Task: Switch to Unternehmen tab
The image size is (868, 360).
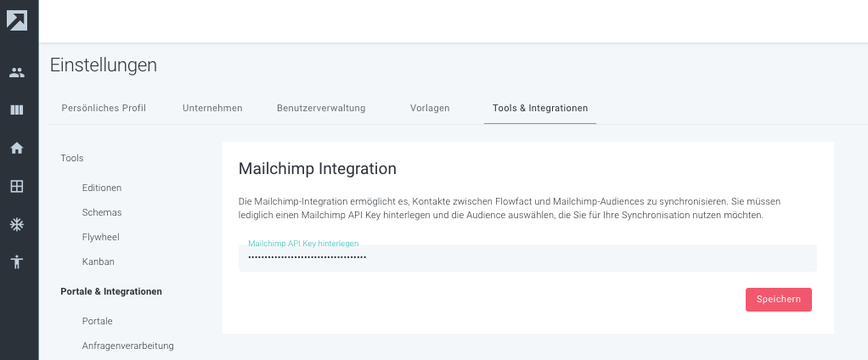Action: point(212,108)
